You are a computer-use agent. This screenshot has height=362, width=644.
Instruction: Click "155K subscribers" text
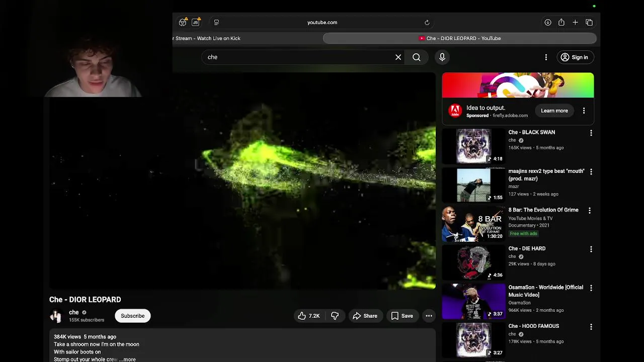(87, 320)
